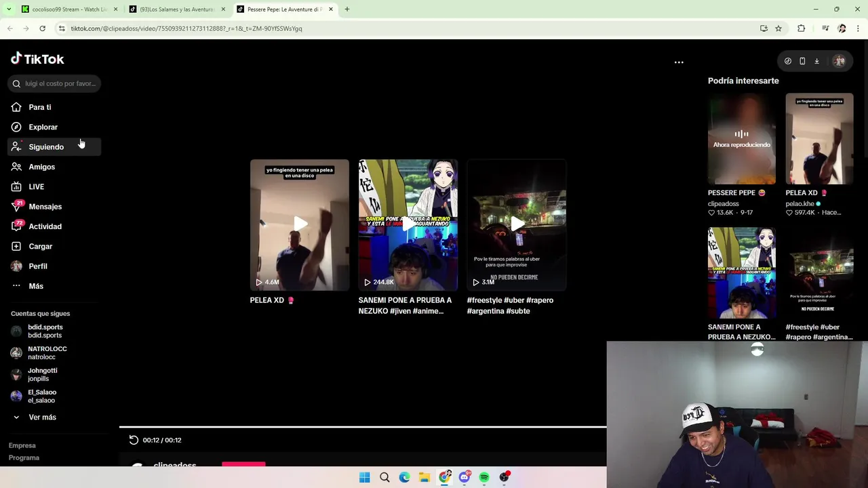
Task: Switch to the cocolisoo99 Stream tab
Action: [68, 9]
